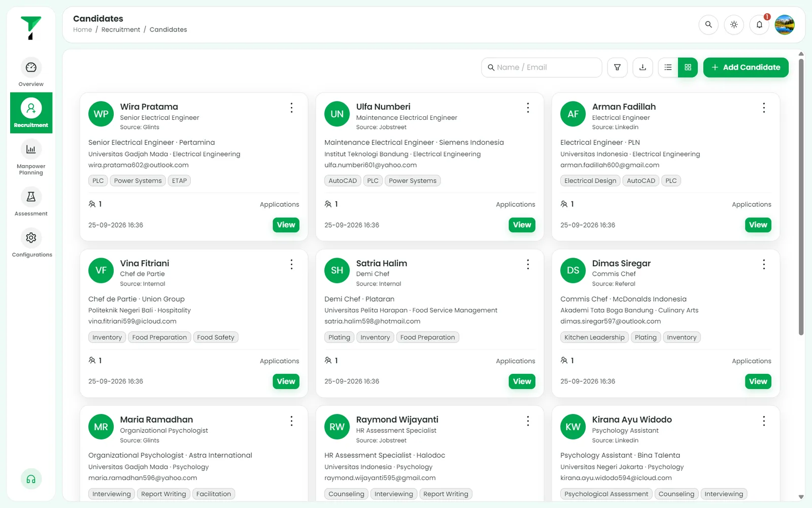Open Manpower Planning in the sidebar
812x508 pixels.
pos(31,157)
